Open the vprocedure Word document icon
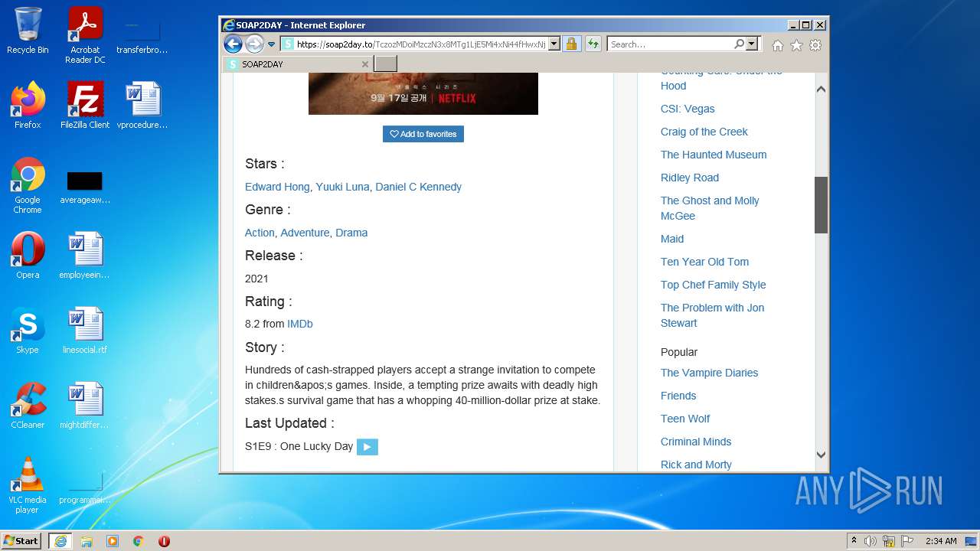Image resolution: width=980 pixels, height=551 pixels. 142,105
